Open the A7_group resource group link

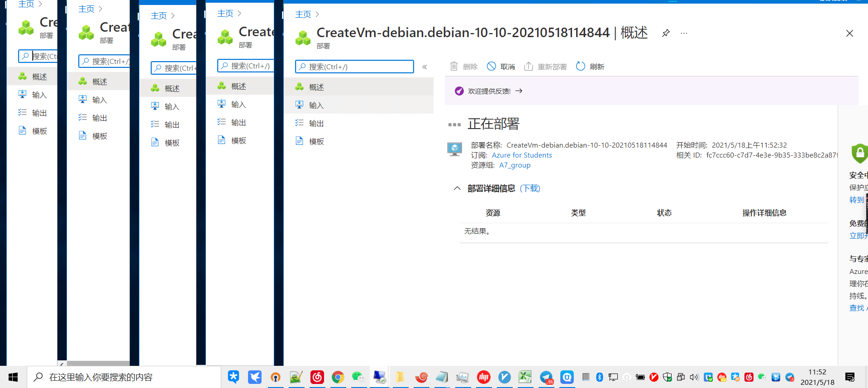coord(515,165)
